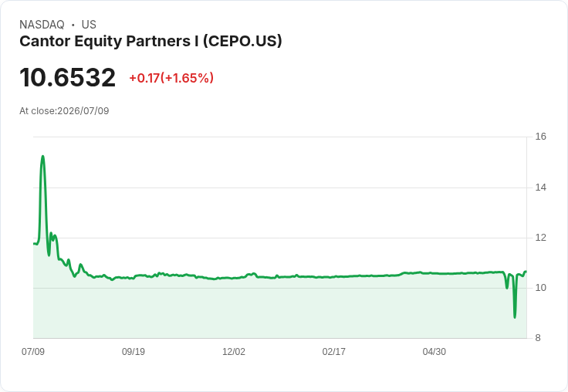Image resolution: width=568 pixels, height=392 pixels.
Task: Click the 8 y-axis price label
Action: (538, 338)
